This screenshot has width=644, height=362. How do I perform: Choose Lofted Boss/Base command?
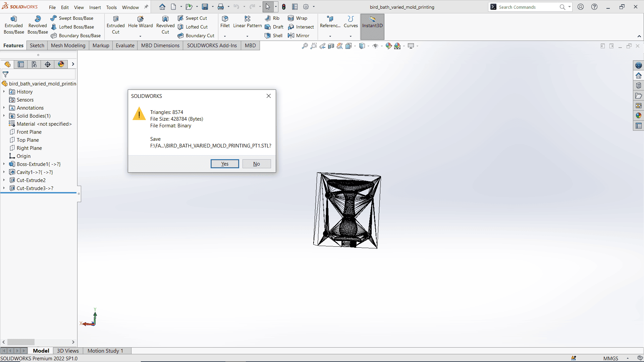tap(72, 27)
